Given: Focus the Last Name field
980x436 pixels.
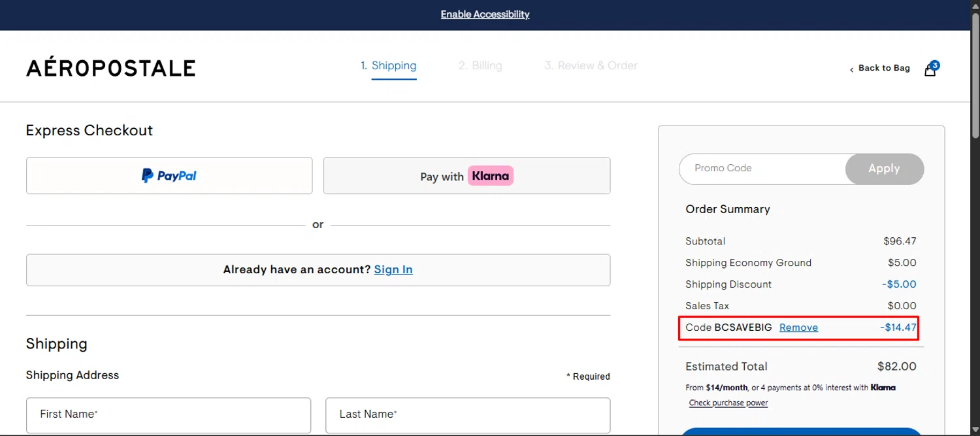Looking at the screenshot, I should (x=468, y=415).
